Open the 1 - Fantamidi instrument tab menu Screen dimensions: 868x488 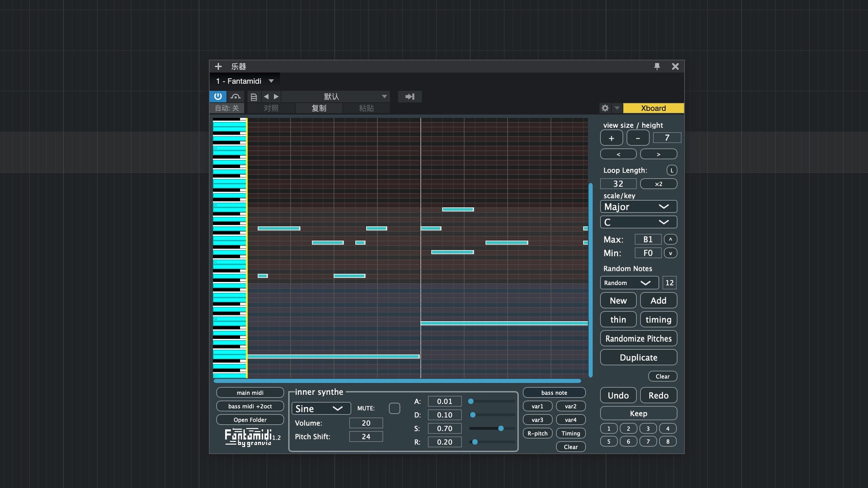tap(271, 81)
